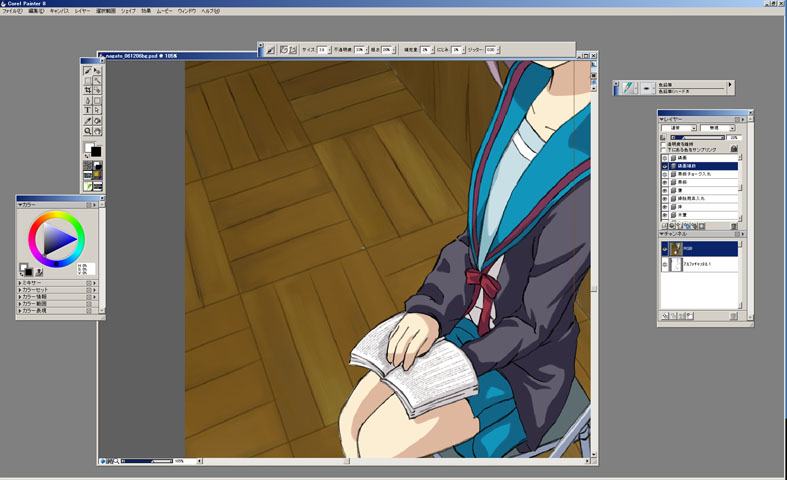Screen dimensions: 787x480
Task: Open the weave selector in toolbox
Action: point(97,175)
